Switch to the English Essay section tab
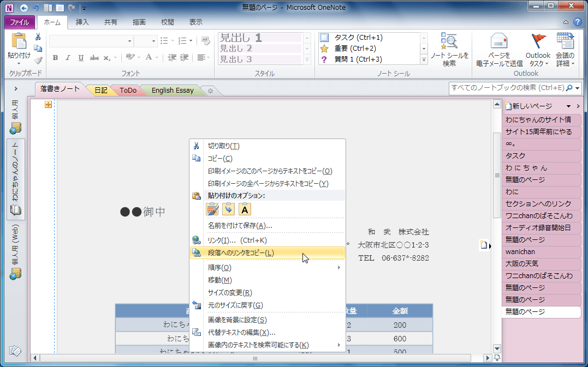 tap(171, 90)
